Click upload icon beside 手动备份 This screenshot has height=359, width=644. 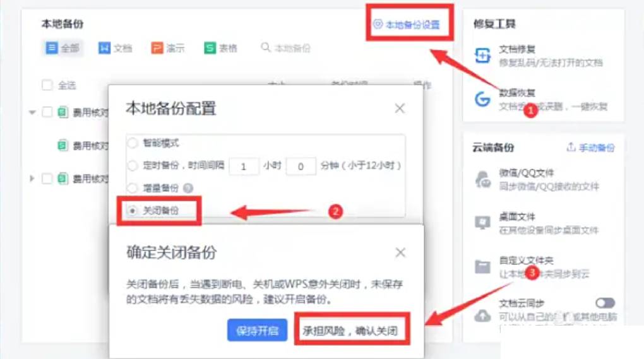click(x=571, y=147)
